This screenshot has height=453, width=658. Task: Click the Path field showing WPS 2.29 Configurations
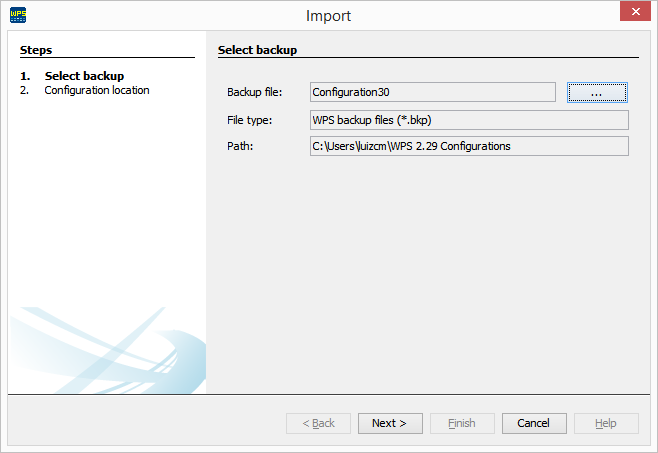(468, 146)
